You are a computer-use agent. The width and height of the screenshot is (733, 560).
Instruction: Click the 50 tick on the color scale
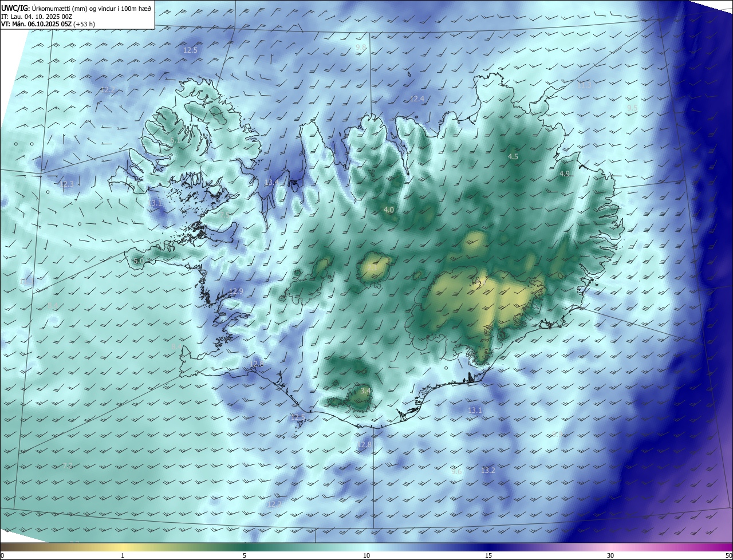[x=728, y=555]
